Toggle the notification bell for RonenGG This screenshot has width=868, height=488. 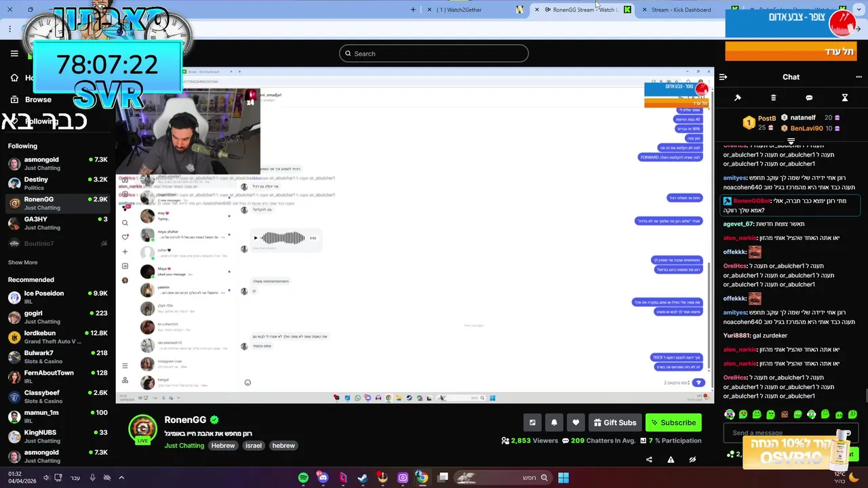554,422
